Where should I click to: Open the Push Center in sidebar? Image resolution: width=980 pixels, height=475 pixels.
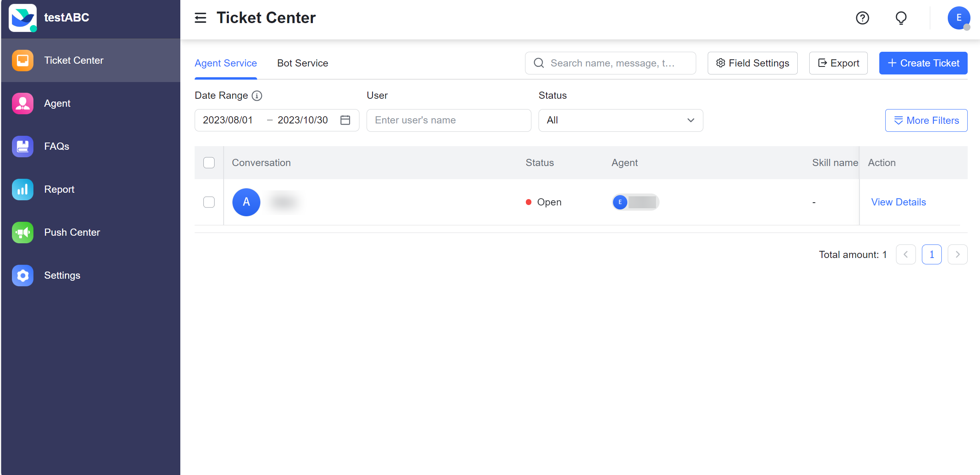(72, 232)
